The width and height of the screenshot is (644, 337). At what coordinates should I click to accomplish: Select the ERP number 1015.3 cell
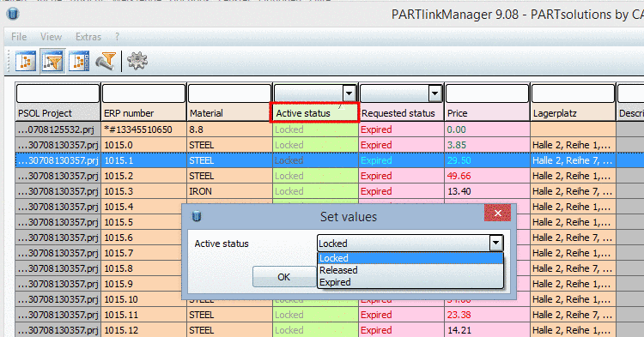click(143, 191)
